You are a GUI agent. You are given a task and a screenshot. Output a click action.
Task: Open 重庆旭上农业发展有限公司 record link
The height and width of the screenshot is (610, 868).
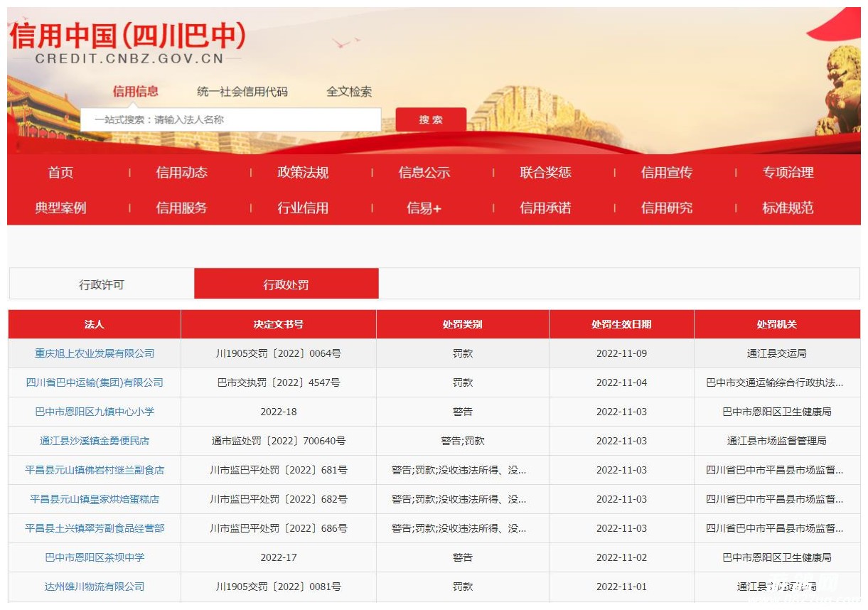(x=95, y=353)
